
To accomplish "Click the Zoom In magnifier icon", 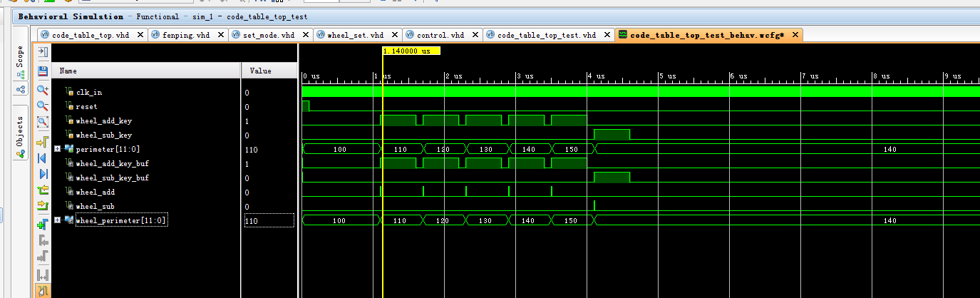I will (x=42, y=88).
